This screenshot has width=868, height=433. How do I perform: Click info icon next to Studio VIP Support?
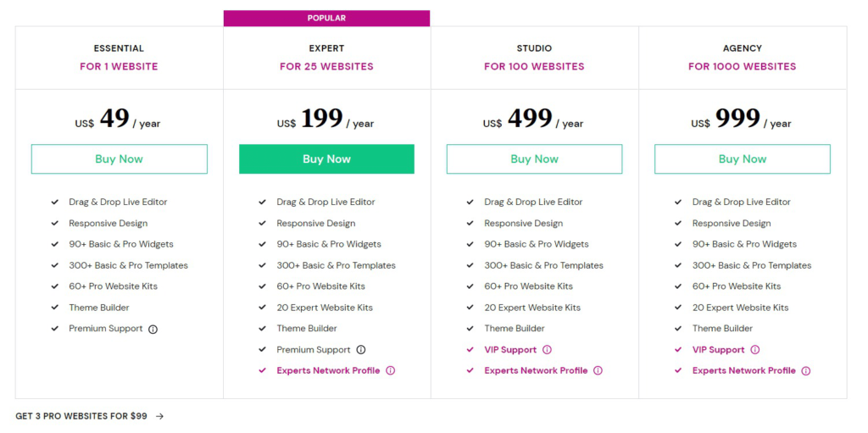(x=547, y=350)
